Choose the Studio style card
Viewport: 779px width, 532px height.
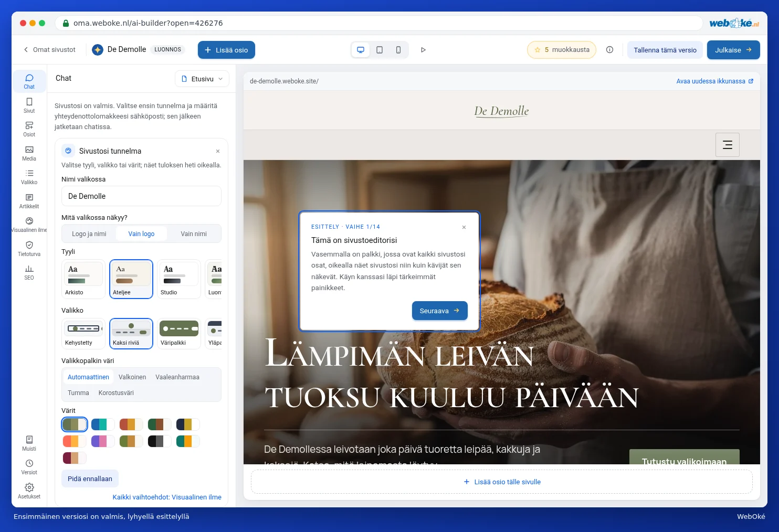179,279
